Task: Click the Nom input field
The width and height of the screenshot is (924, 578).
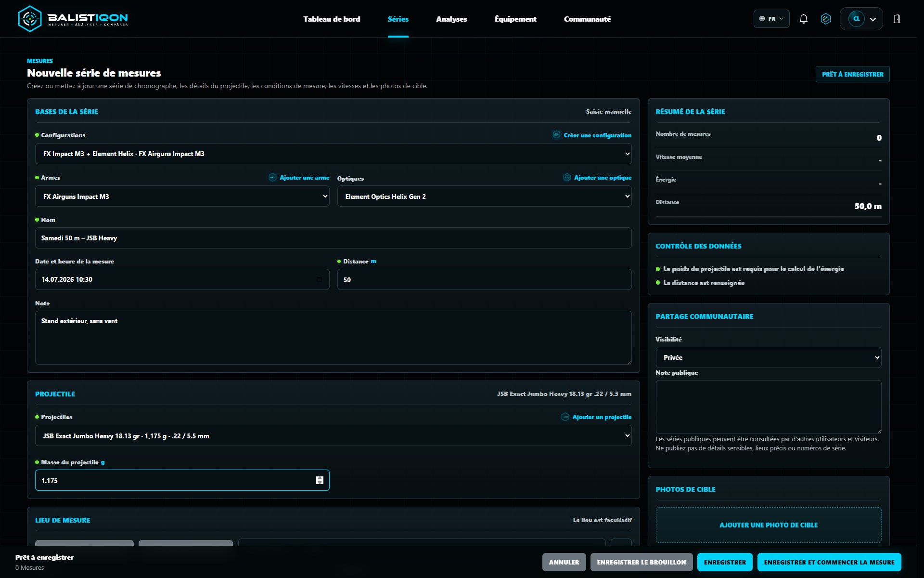Action: click(x=333, y=238)
